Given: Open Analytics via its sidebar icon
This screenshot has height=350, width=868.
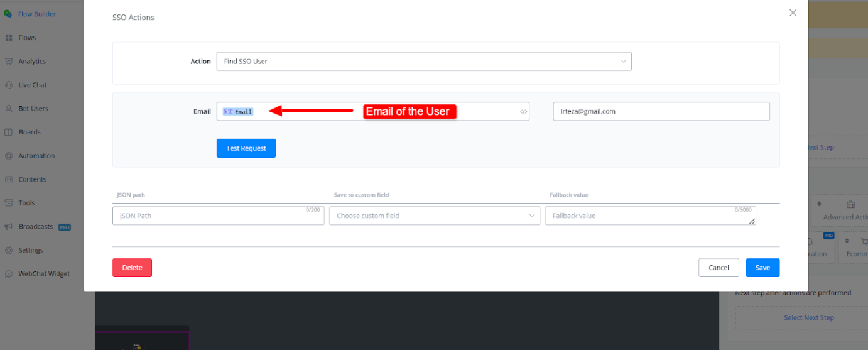Looking at the screenshot, I should [x=9, y=62].
